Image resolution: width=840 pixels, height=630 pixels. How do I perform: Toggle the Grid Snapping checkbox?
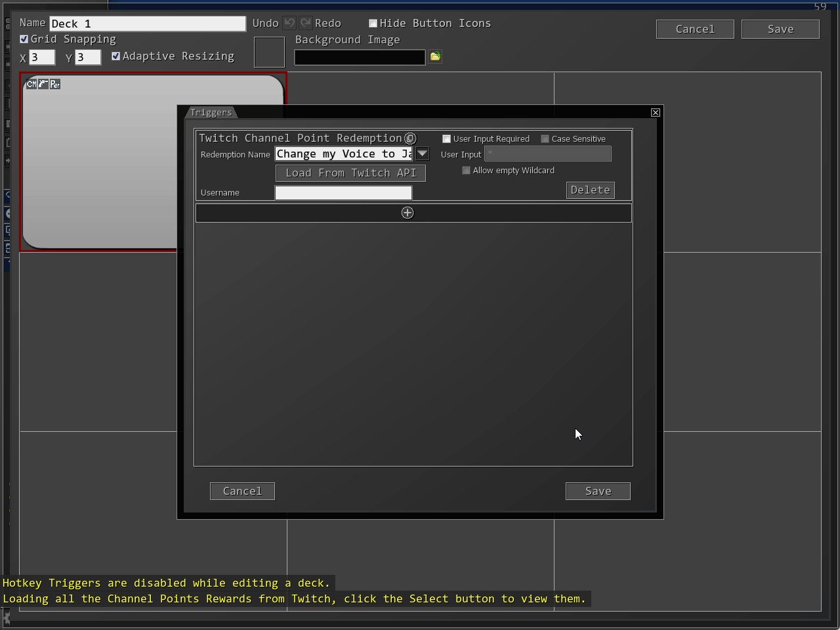click(x=24, y=39)
